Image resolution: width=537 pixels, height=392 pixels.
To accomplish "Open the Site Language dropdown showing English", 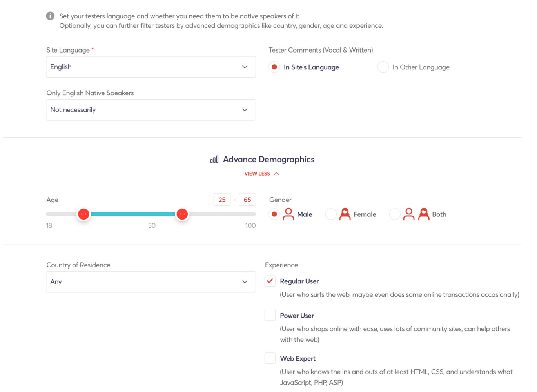I will click(x=151, y=67).
